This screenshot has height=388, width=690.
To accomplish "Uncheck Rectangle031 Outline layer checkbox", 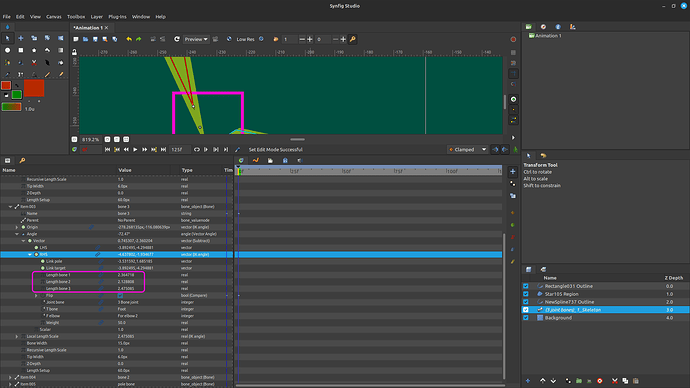I will (x=525, y=286).
